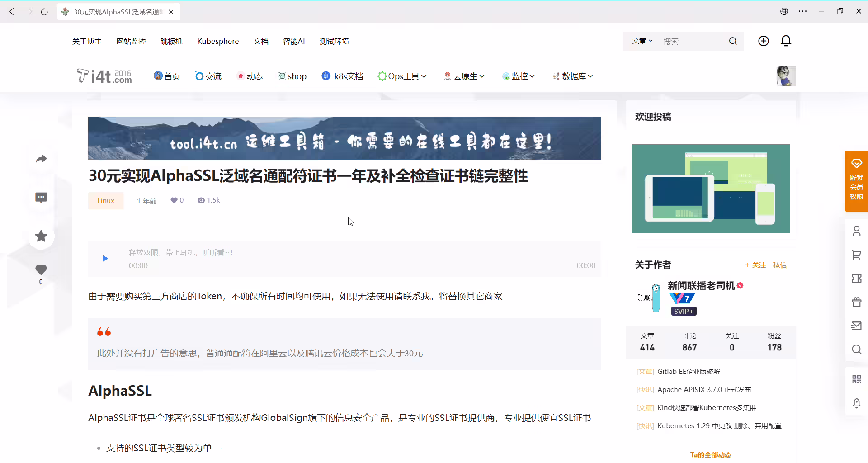Image resolution: width=868 pixels, height=463 pixels.
Task: Click the browser reload button
Action: pos(44,12)
